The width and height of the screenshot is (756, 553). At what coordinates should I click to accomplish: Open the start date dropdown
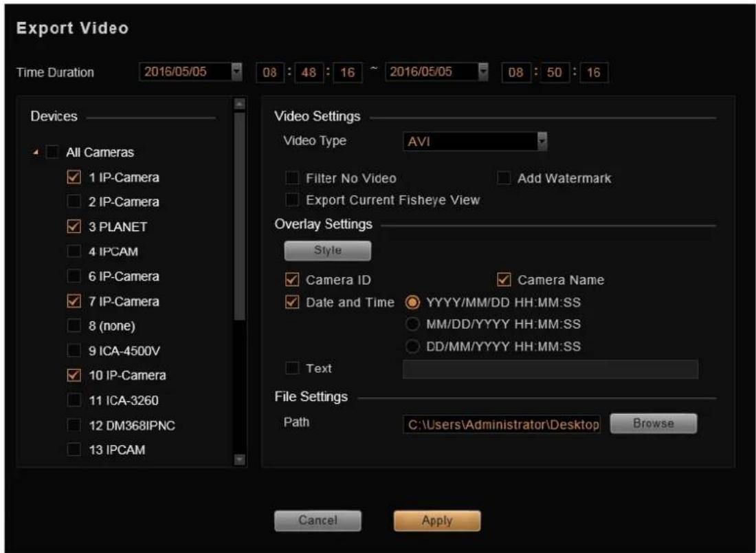point(236,72)
